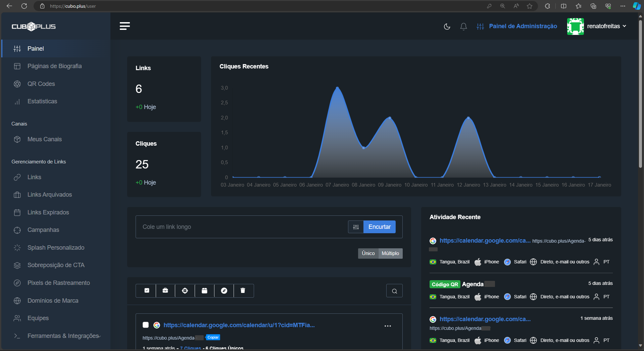Toggle dark mode moon icon
The height and width of the screenshot is (351, 644).
447,27
